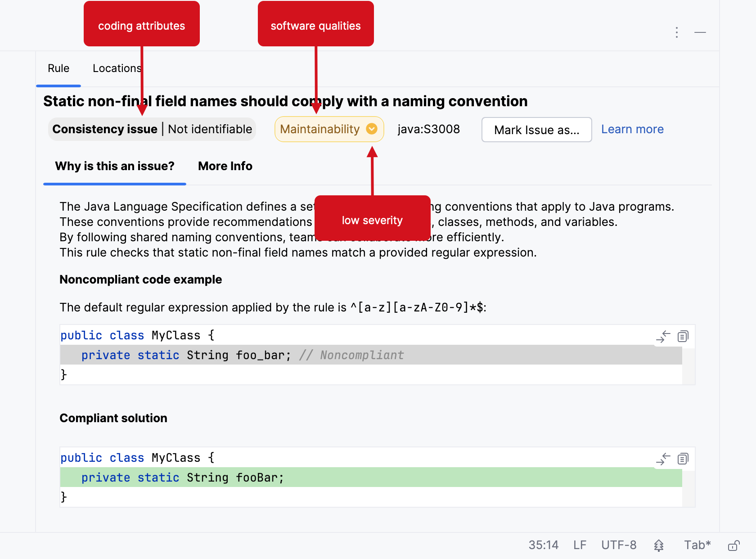Open the More Info tab
756x559 pixels.
225,166
